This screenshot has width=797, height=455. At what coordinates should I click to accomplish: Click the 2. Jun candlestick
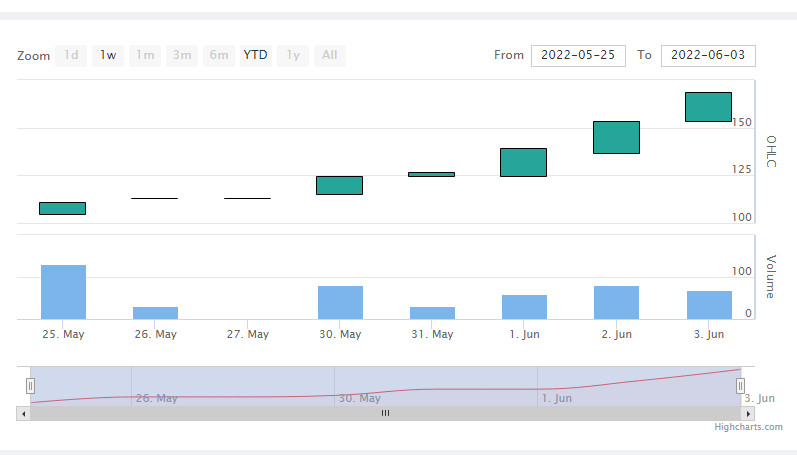coord(616,137)
